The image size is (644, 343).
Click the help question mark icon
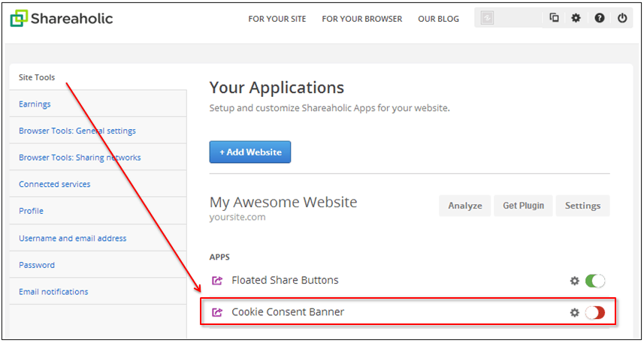[599, 18]
